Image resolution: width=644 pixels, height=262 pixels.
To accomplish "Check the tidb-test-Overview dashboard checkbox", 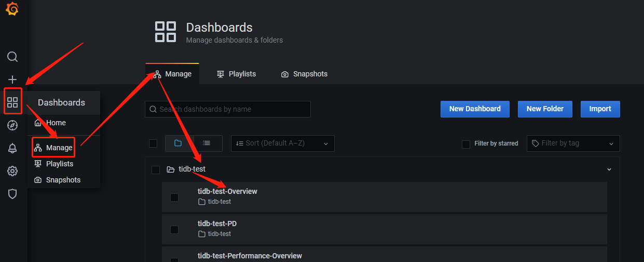I will (174, 198).
